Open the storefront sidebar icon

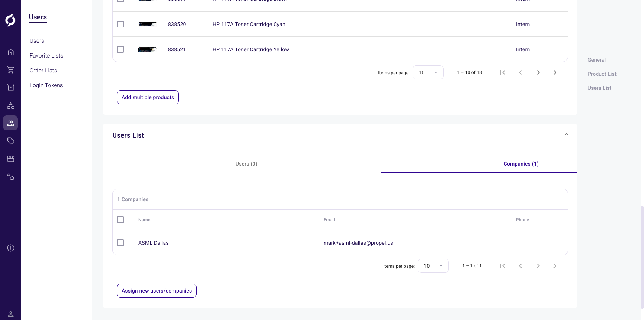coord(11,159)
